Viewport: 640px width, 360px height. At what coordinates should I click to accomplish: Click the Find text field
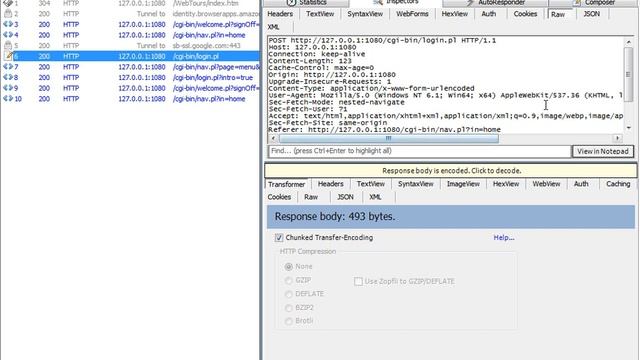(419, 151)
